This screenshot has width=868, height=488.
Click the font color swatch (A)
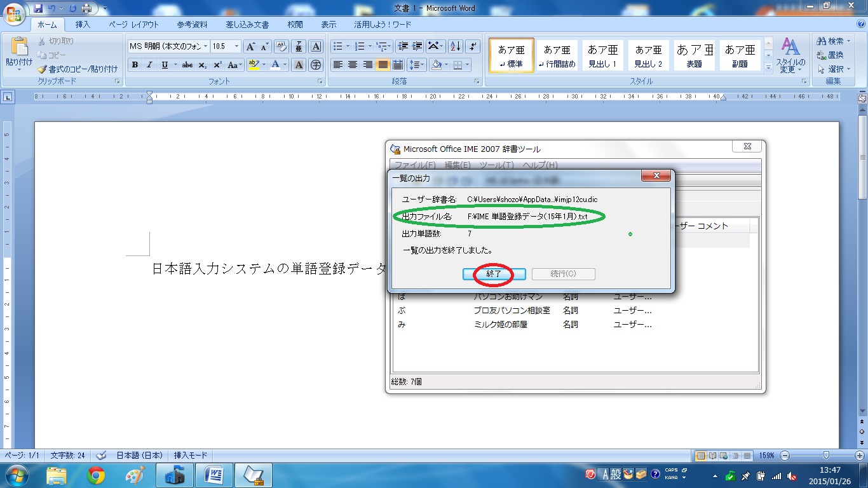[276, 65]
